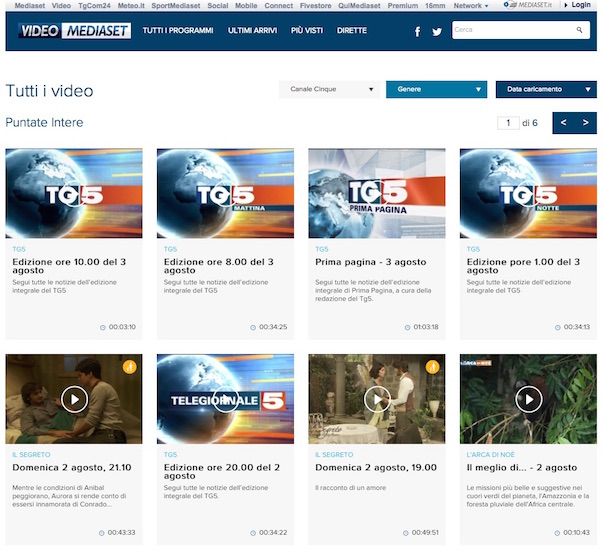Image resolution: width=610 pixels, height=553 pixels.
Task: Open TG5 Edizione ore 10.00 thumbnail
Action: pos(74,193)
